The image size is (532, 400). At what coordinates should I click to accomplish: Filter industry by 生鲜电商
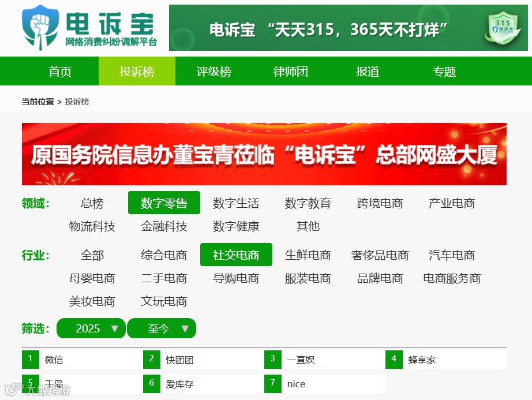(308, 255)
